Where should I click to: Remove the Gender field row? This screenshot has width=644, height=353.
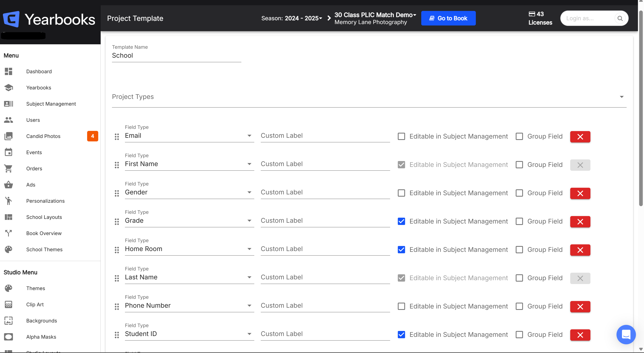tap(580, 193)
